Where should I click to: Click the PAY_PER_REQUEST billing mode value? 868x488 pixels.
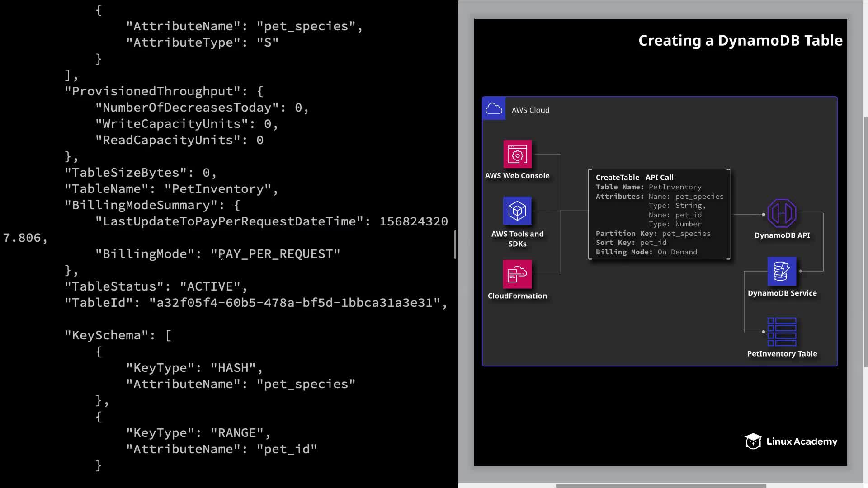[x=275, y=254]
